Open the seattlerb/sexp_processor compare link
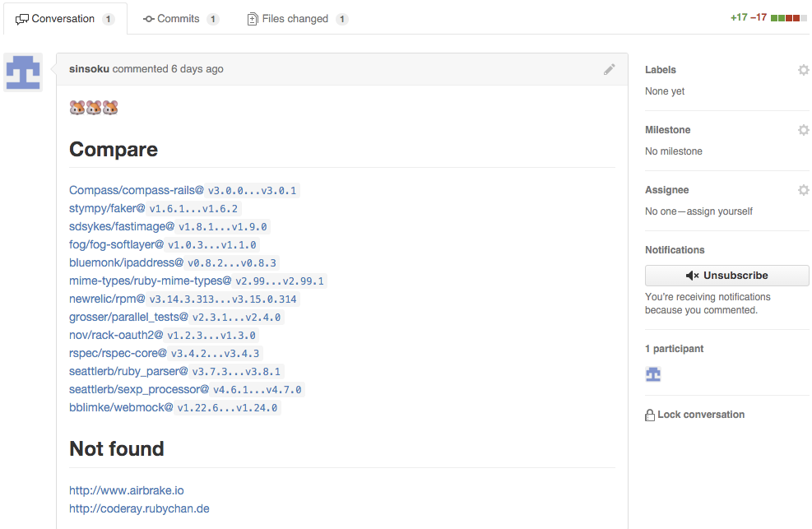812x529 pixels. click(187, 390)
